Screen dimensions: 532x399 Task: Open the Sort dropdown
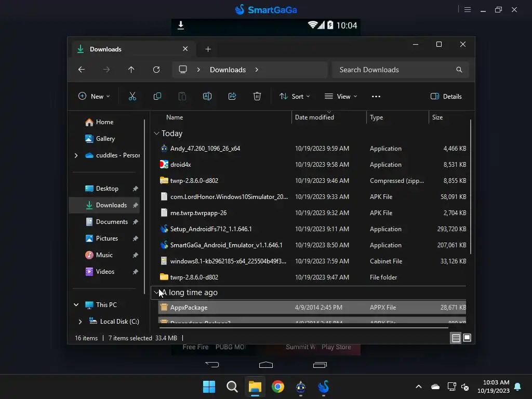coord(295,96)
